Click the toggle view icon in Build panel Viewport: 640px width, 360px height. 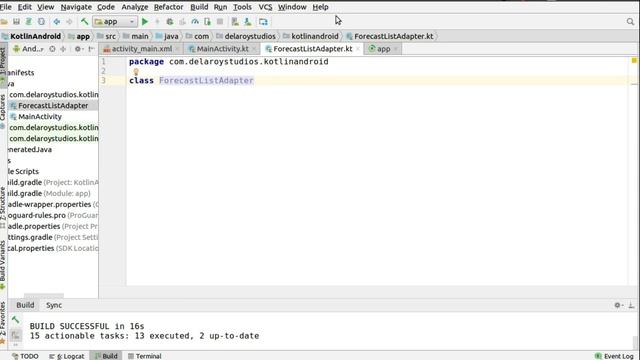16,336
